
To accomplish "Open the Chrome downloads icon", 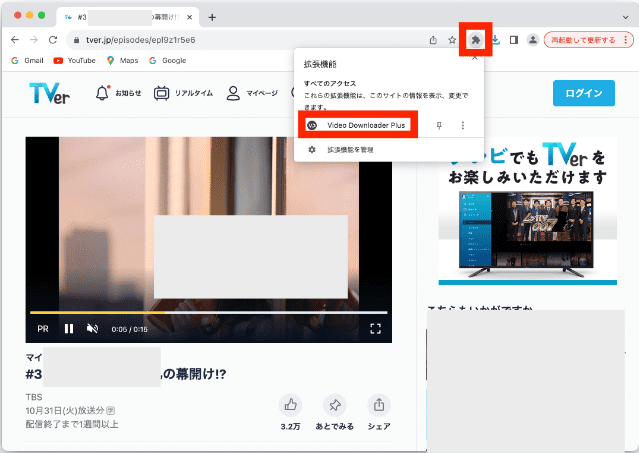I will 496,40.
